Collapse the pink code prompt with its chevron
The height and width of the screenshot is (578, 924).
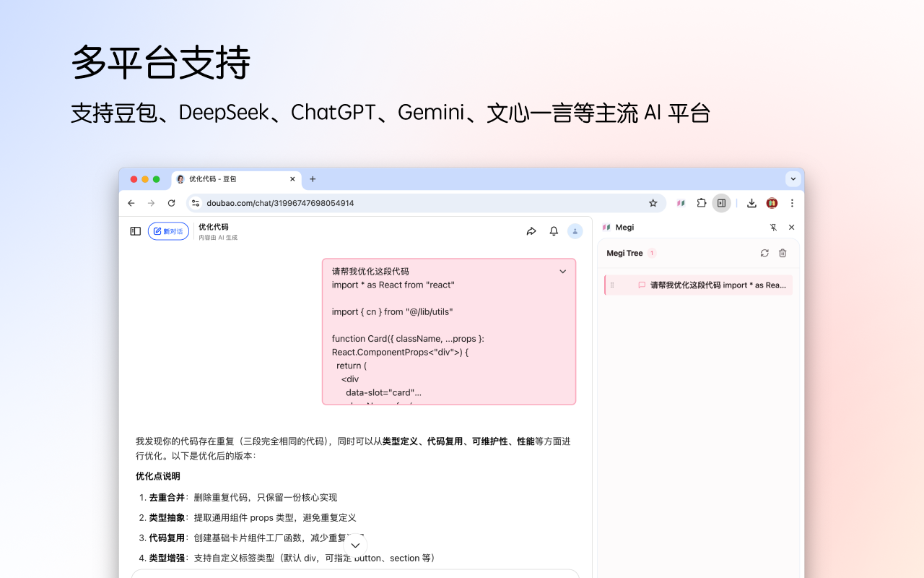pyautogui.click(x=562, y=271)
